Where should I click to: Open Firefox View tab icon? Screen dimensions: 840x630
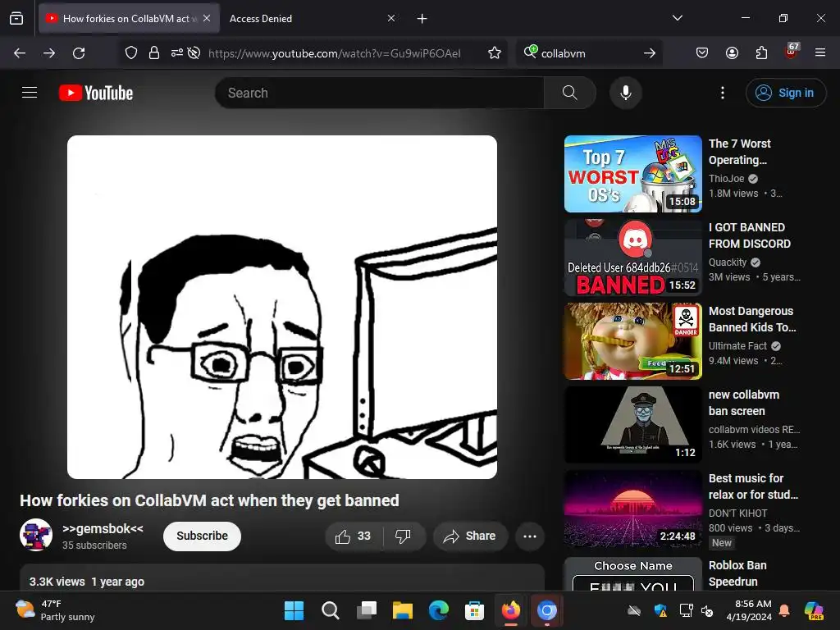tap(16, 18)
